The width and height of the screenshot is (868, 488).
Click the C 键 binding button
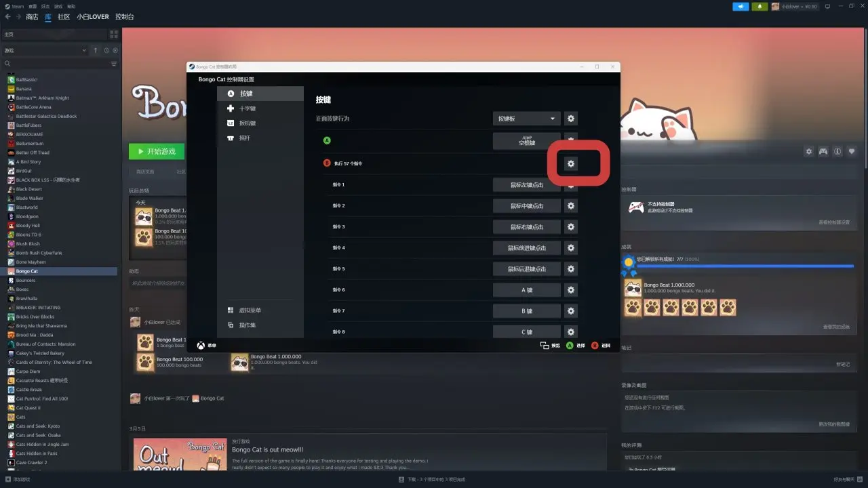[526, 332]
